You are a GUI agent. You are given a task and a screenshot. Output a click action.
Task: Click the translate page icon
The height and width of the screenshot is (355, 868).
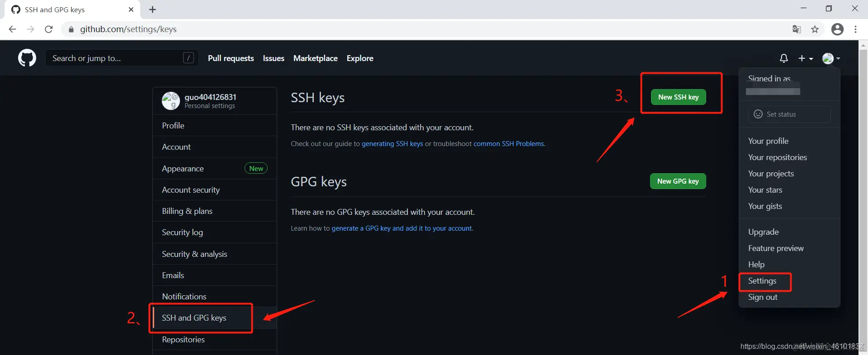(797, 29)
